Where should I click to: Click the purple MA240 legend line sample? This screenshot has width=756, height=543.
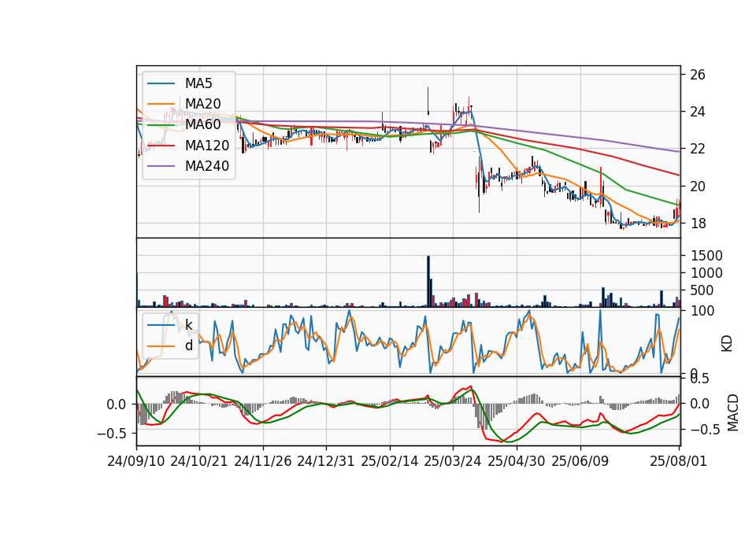click(x=161, y=166)
